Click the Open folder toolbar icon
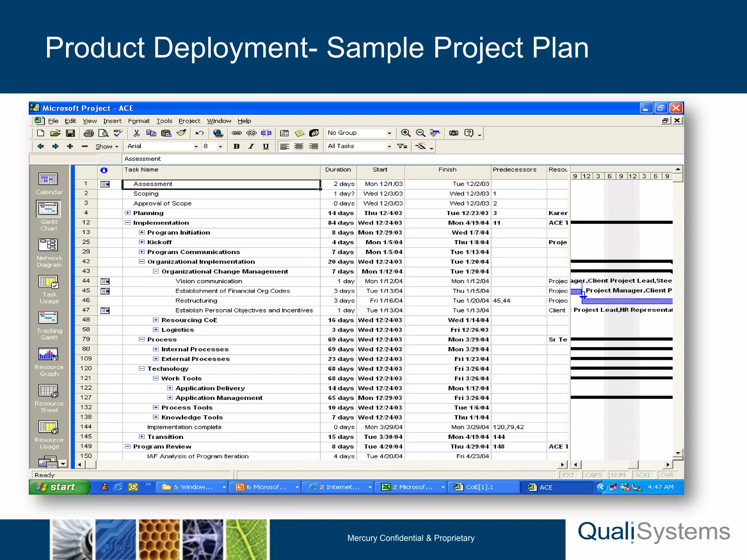Image resolution: width=747 pixels, height=560 pixels. 55,133
